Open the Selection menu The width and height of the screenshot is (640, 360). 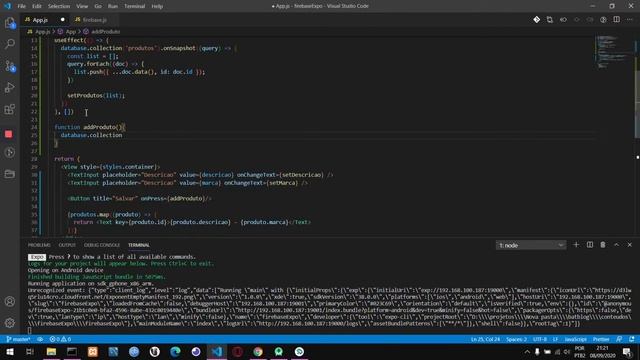59,6
